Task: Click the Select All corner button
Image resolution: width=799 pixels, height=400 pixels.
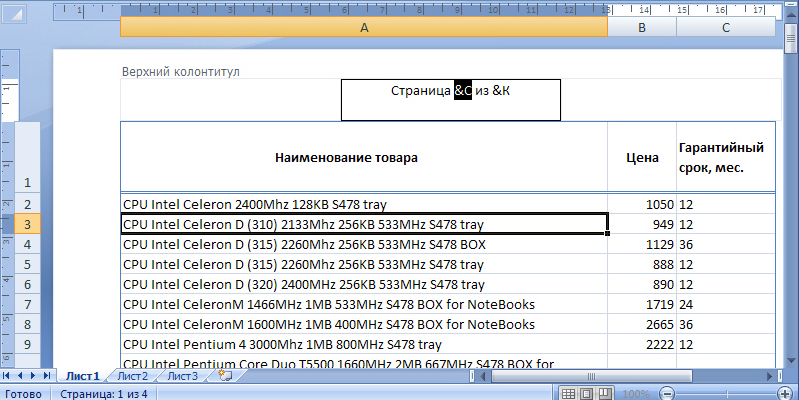Action: (14, 13)
